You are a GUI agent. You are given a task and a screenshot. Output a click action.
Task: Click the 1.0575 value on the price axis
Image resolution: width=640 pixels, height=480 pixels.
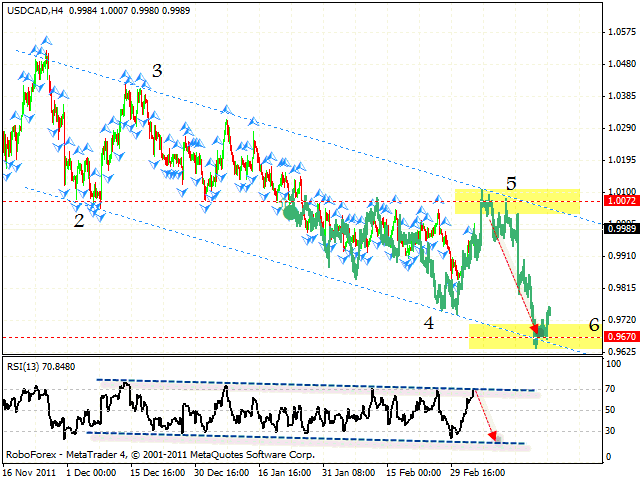click(x=621, y=32)
